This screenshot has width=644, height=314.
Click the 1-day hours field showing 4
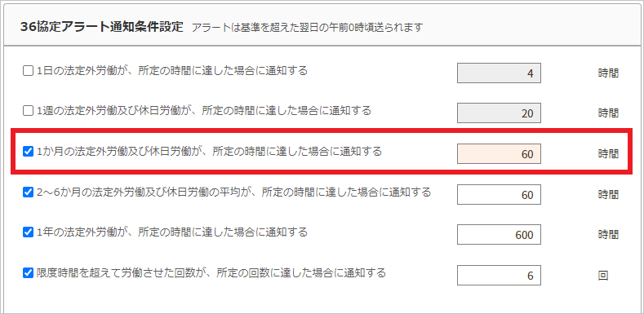pos(499,73)
